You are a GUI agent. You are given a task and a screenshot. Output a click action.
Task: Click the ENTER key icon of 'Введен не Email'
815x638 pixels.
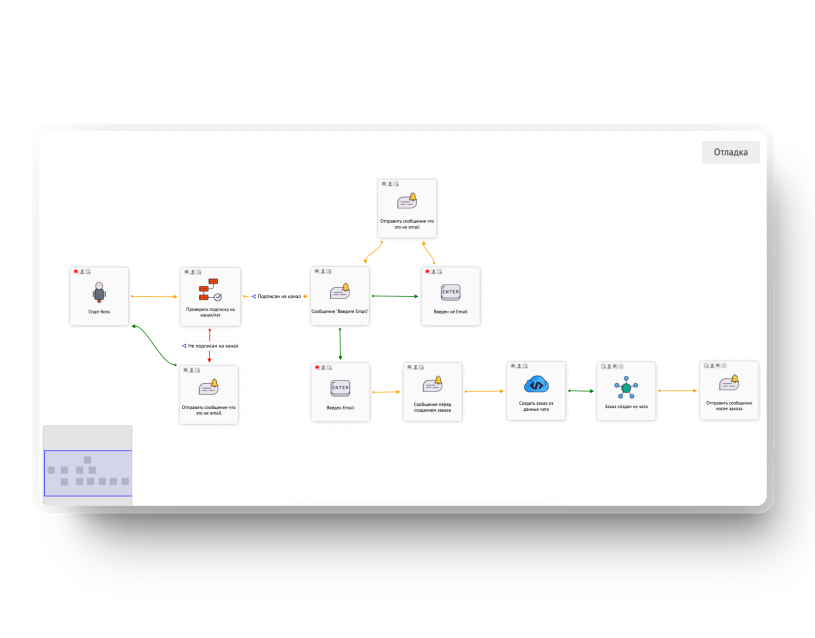450,292
